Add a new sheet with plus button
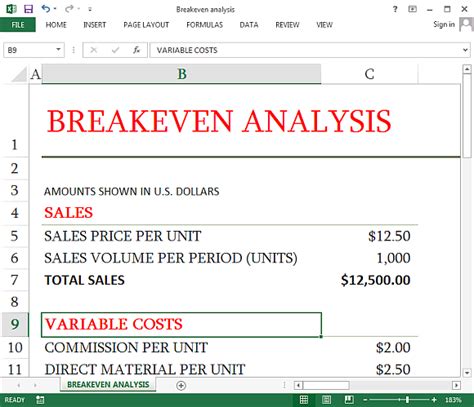The width and height of the screenshot is (474, 407). 181,386
